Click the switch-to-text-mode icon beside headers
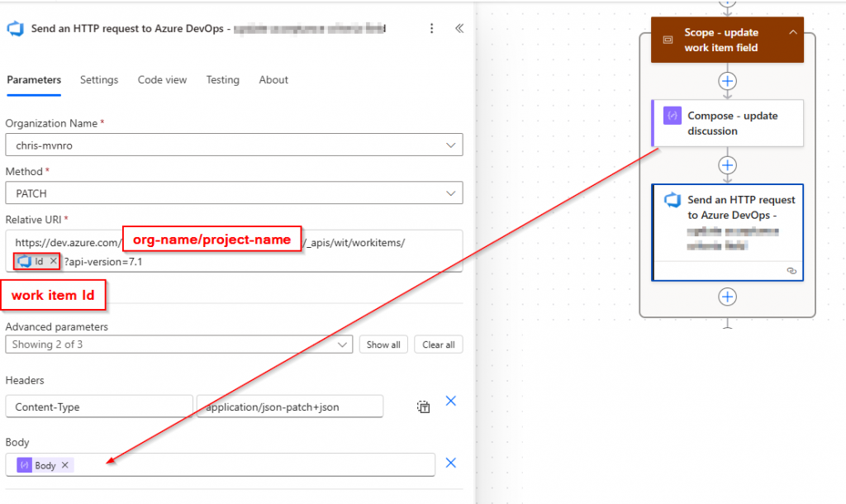 (423, 407)
